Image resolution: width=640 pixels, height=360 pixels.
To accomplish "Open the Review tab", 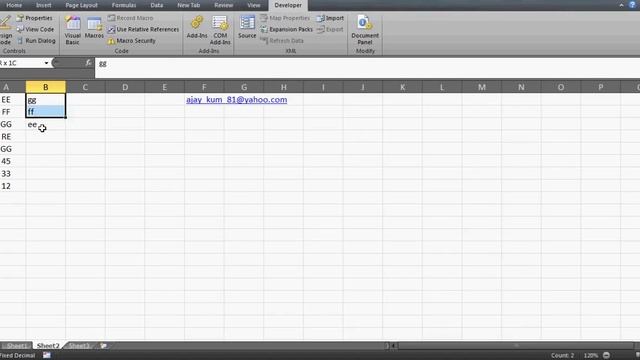I will [224, 5].
